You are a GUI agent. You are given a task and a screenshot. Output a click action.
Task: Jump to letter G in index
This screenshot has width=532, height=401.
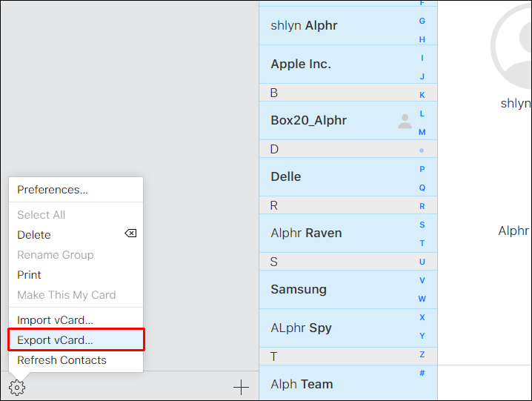click(422, 21)
